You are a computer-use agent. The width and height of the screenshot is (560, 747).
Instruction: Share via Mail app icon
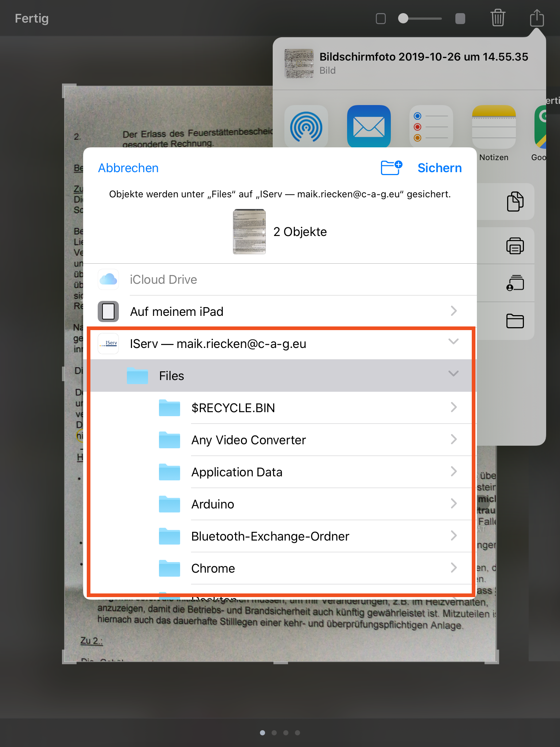(x=369, y=127)
